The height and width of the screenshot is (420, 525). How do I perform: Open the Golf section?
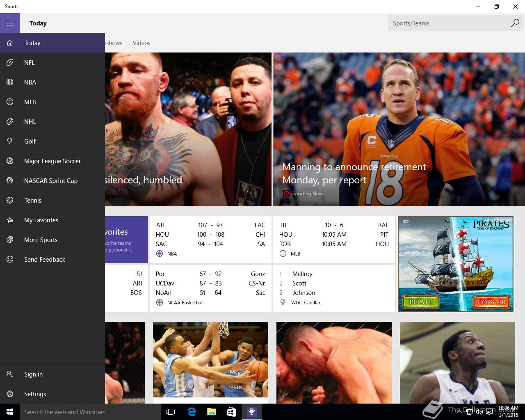point(52,141)
